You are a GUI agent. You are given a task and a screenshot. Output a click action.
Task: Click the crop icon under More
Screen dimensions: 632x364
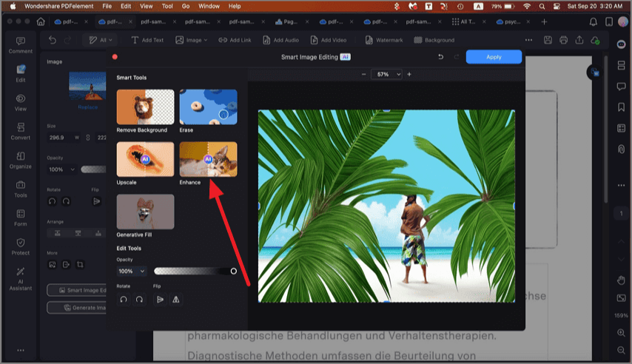(x=80, y=264)
